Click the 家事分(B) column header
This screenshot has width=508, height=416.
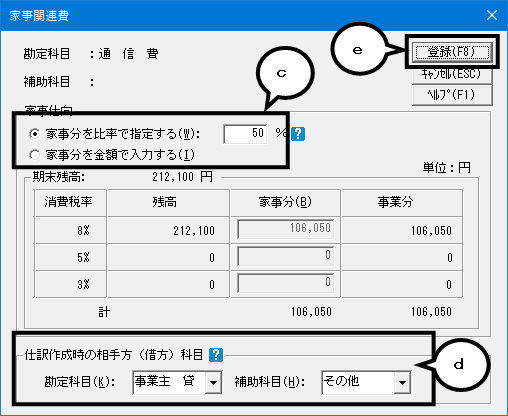(285, 202)
